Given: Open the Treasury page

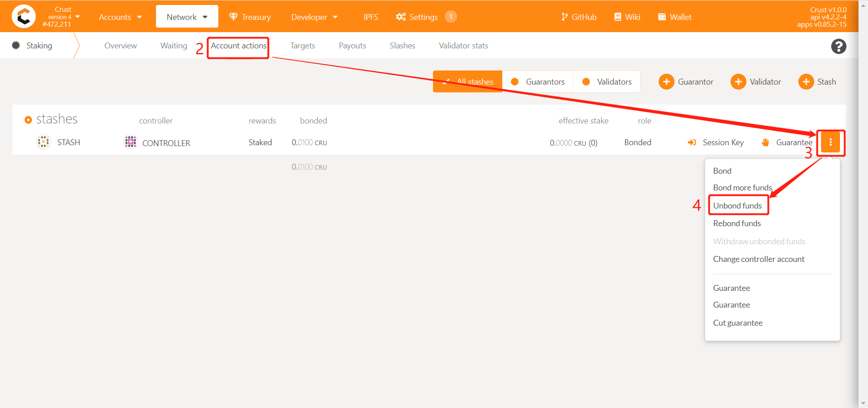Looking at the screenshot, I should (250, 17).
